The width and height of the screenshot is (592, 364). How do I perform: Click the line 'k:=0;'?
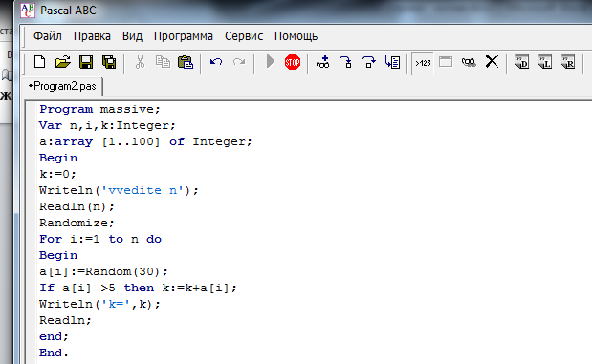pyautogui.click(x=57, y=174)
